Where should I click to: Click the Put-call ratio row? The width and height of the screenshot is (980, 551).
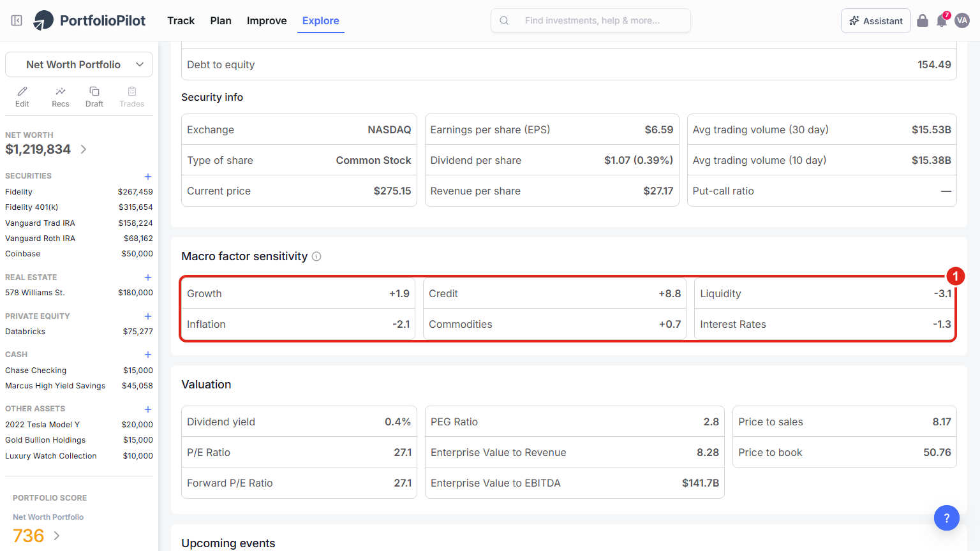coord(822,191)
